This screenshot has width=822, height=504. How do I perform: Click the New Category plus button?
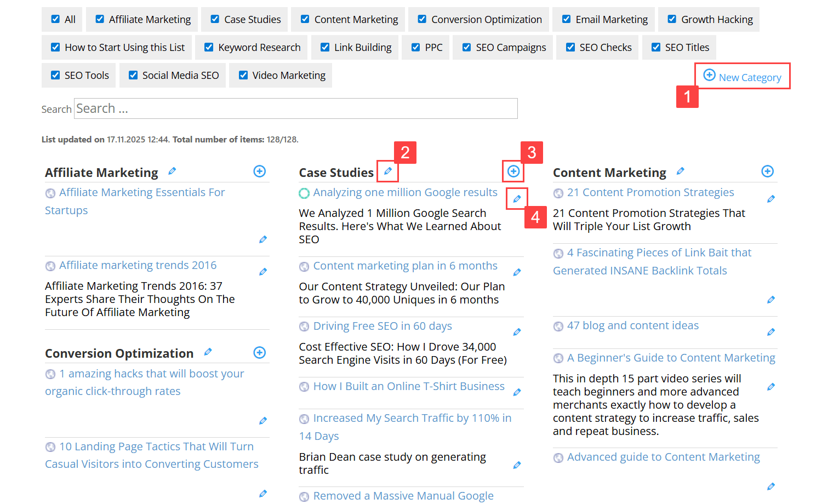(x=709, y=76)
